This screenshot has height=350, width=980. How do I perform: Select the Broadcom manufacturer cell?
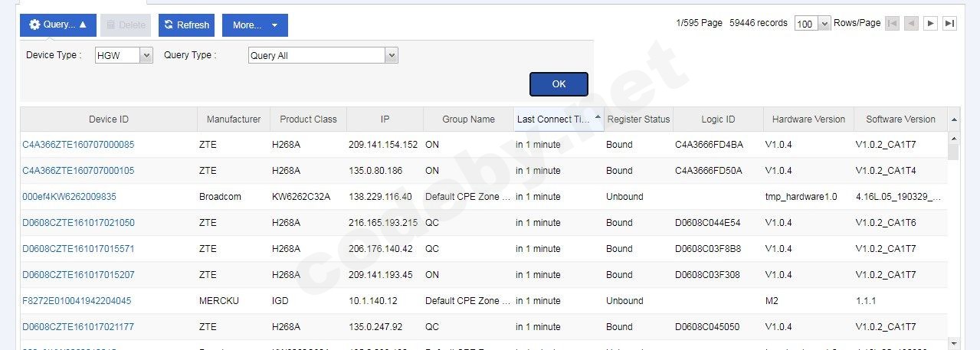[x=220, y=197]
